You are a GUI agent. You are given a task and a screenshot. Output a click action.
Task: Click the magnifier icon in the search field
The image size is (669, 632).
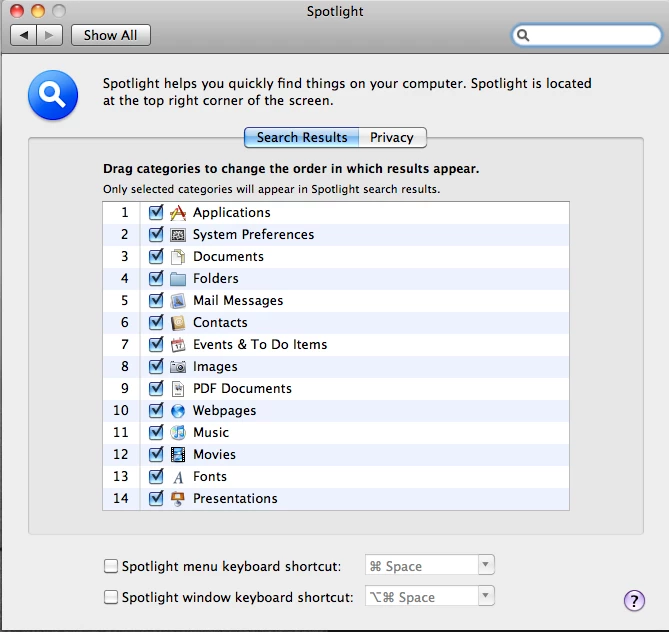click(523, 35)
